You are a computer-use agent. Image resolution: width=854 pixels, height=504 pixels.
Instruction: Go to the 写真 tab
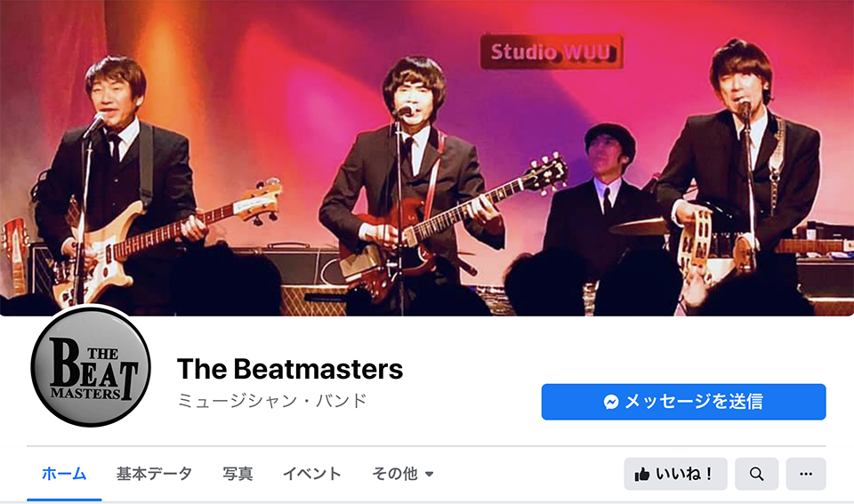tap(238, 474)
